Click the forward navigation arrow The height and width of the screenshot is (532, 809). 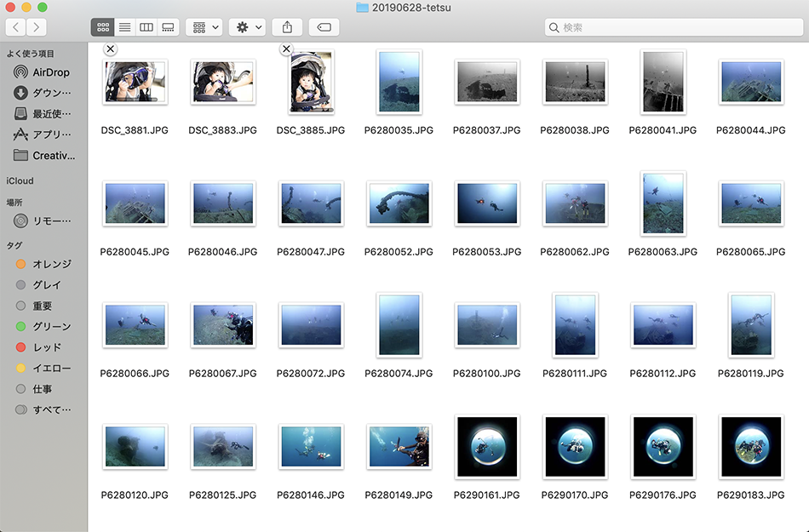coord(37,27)
